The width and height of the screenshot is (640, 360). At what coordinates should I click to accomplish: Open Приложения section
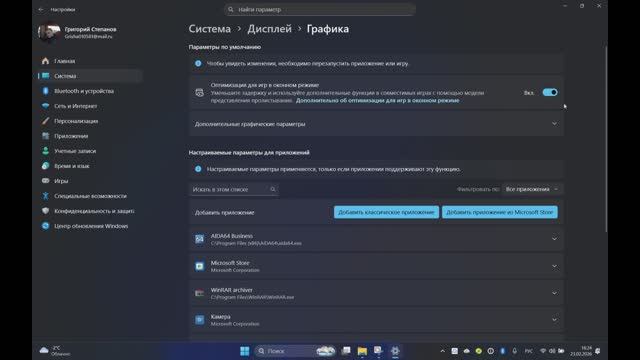(x=71, y=136)
